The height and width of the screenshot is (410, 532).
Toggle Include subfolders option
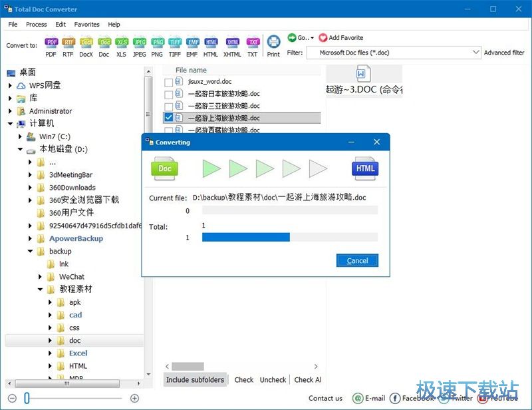195,380
